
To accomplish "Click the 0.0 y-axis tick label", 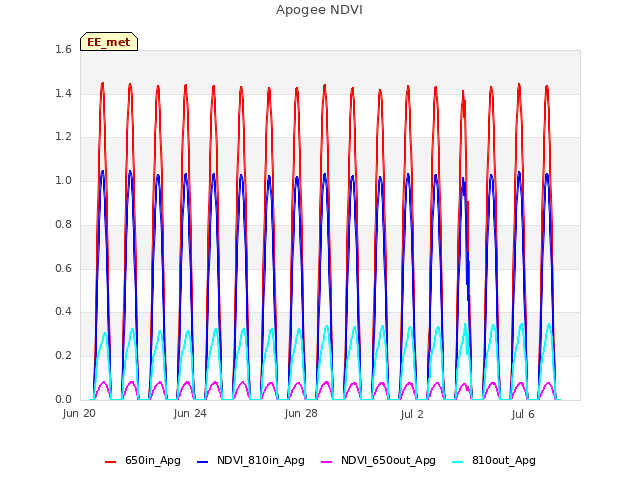I will (x=63, y=399).
